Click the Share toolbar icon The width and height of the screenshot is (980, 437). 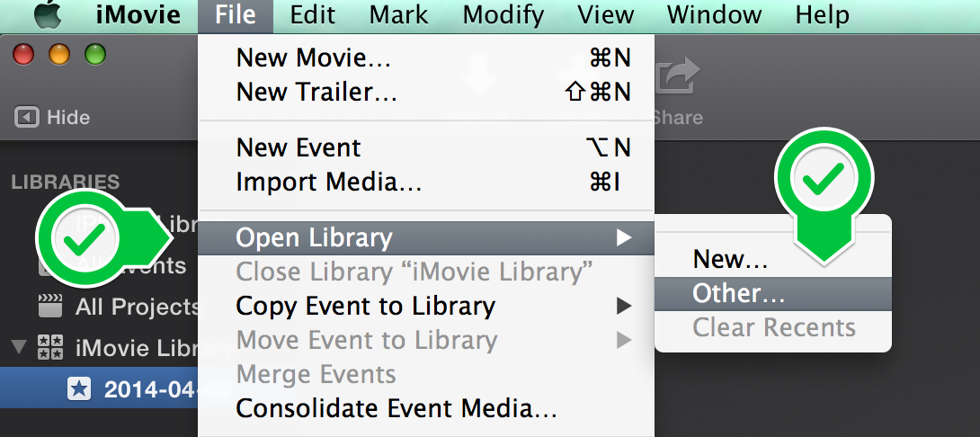pos(678,77)
